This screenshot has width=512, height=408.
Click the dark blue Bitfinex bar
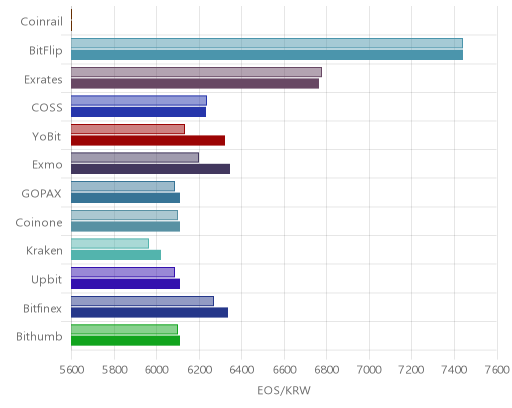click(x=149, y=312)
